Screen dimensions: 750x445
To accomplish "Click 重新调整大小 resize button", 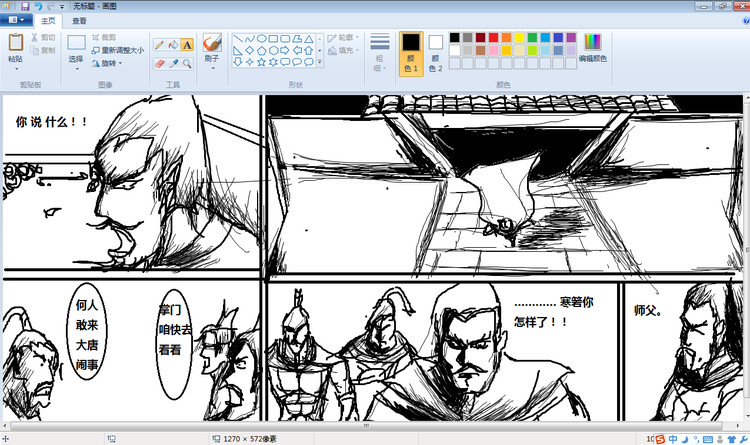I will 117,50.
